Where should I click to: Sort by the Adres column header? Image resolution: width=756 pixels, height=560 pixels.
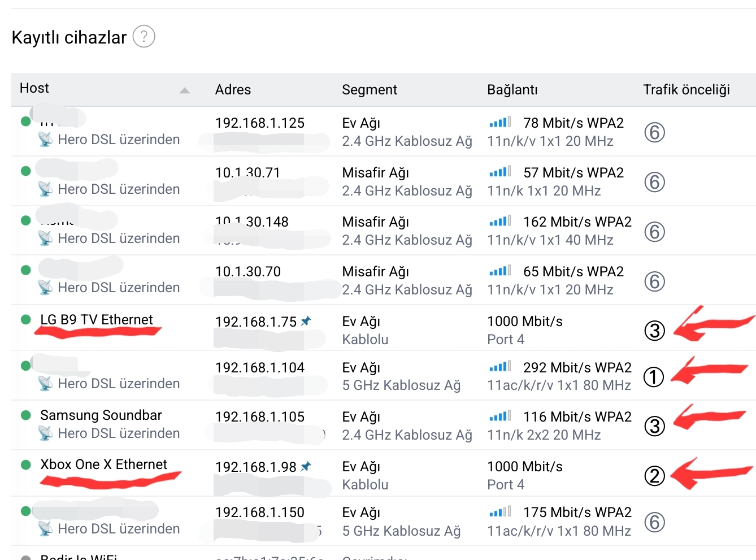(233, 90)
